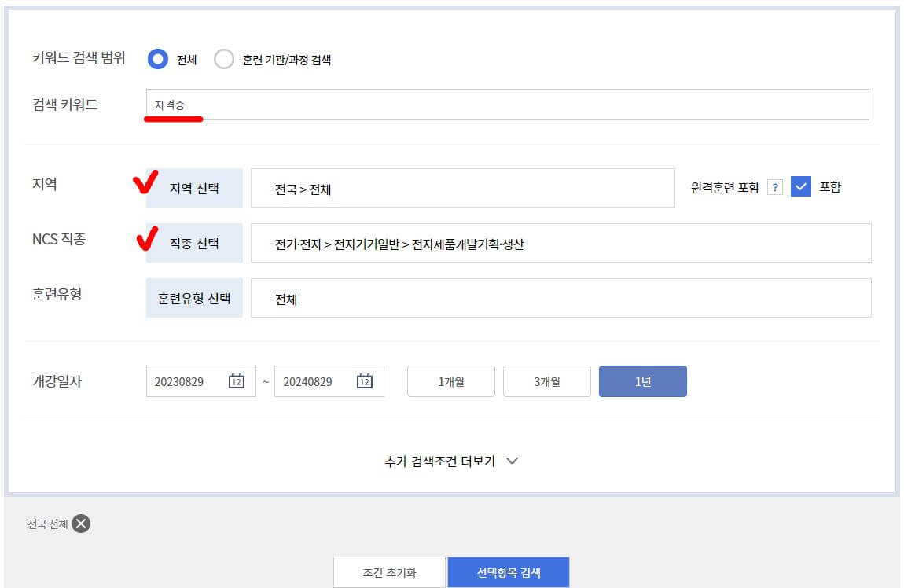Uncheck the 원격훈련 포함 checkbox

(800, 187)
